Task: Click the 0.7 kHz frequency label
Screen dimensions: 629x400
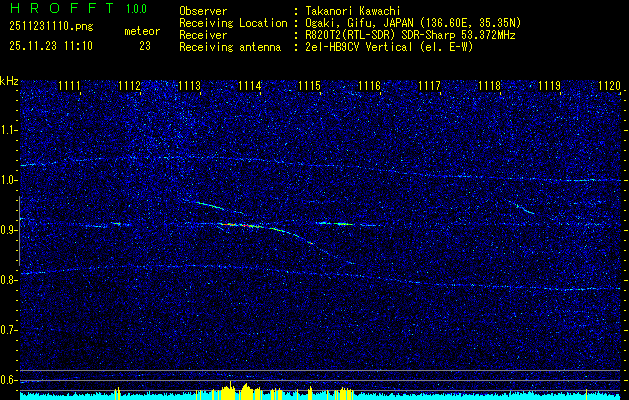Action: tap(8, 330)
